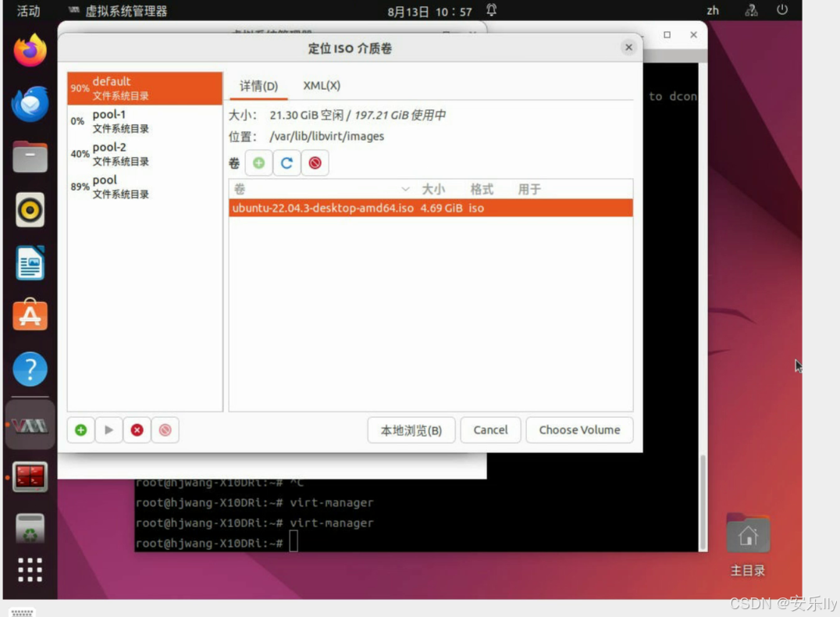This screenshot has width=840, height=617.
Task: Create a new volume with the green plus
Action: coord(258,163)
